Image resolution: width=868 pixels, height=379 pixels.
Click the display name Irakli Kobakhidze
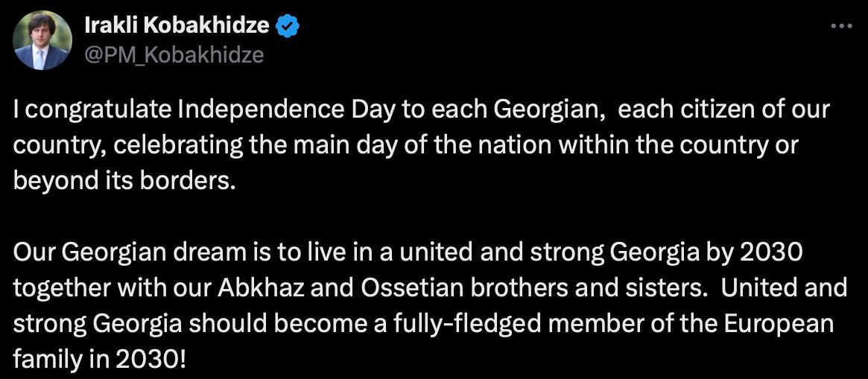pyautogui.click(x=177, y=26)
